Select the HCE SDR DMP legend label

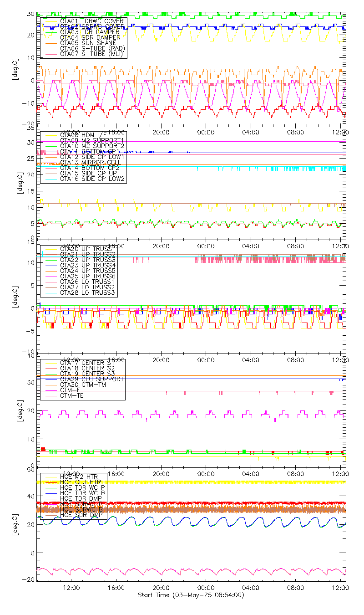tap(81, 515)
